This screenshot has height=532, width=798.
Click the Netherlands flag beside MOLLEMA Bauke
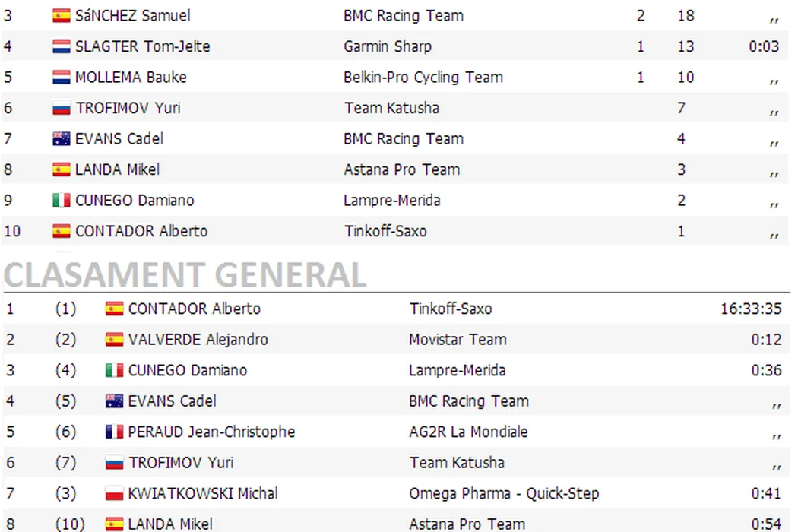tap(62, 78)
